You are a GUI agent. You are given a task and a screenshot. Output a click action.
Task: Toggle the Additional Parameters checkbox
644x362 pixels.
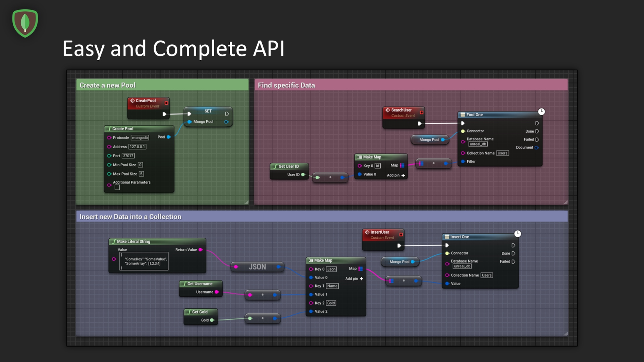[x=117, y=187]
